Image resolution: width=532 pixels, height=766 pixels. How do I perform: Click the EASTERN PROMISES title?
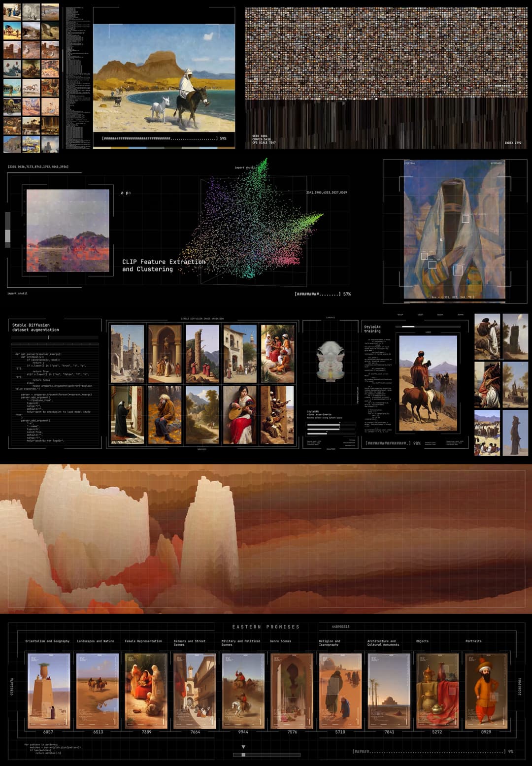266,627
